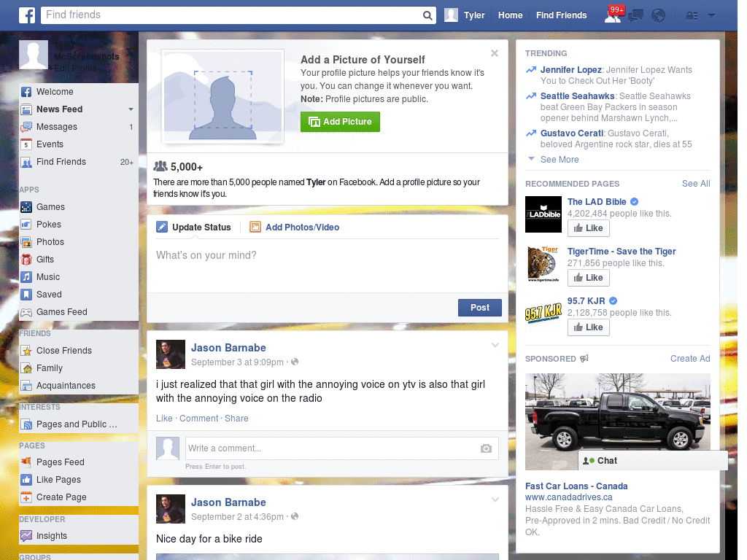Click the Photos app icon
Screen dimensions: 747x560
coord(26,242)
